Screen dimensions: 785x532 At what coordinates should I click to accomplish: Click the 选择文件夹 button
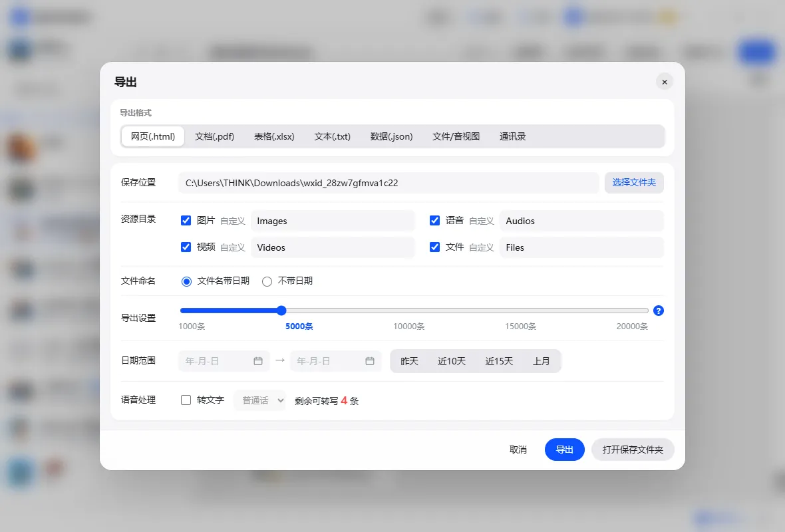pos(634,183)
